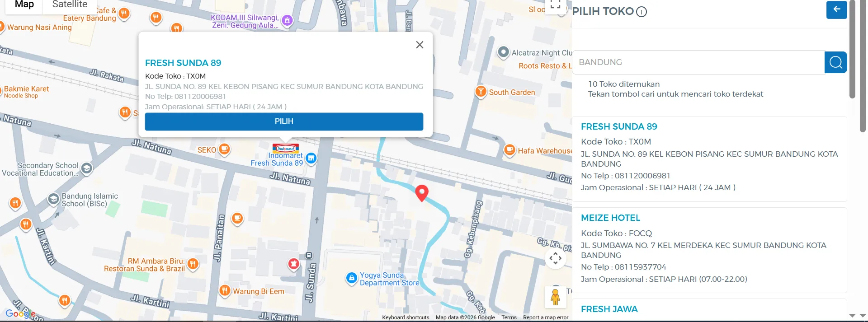Click the BANDUNG search input field
This screenshot has width=868, height=322.
click(x=698, y=62)
